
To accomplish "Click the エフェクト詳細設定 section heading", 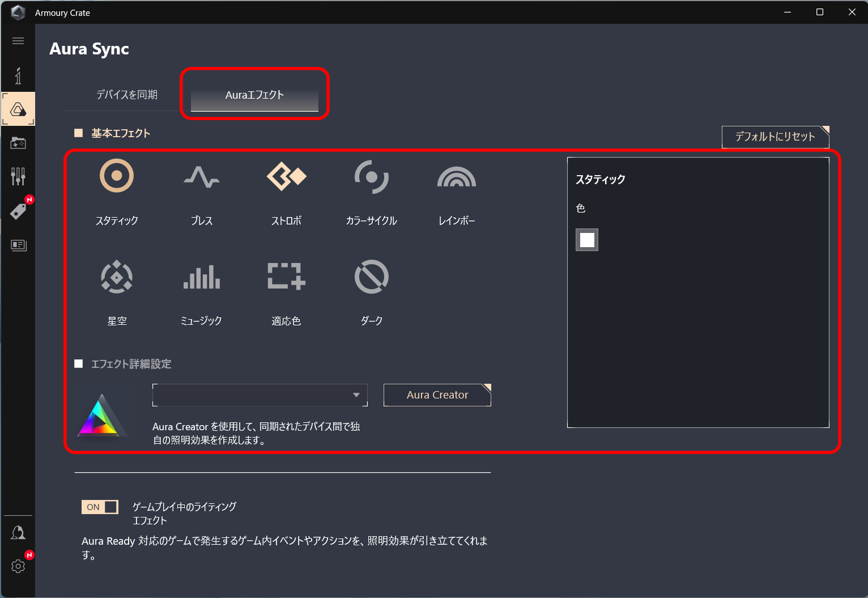I will coord(131,364).
